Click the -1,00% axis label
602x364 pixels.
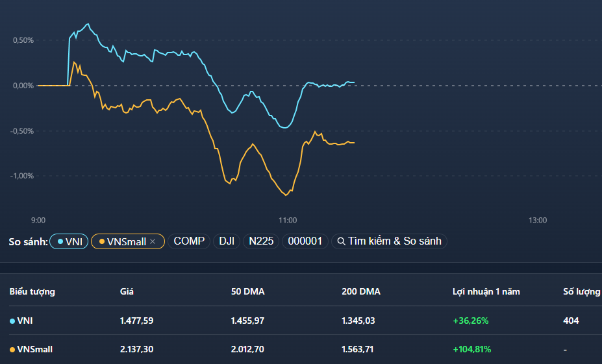click(x=22, y=176)
